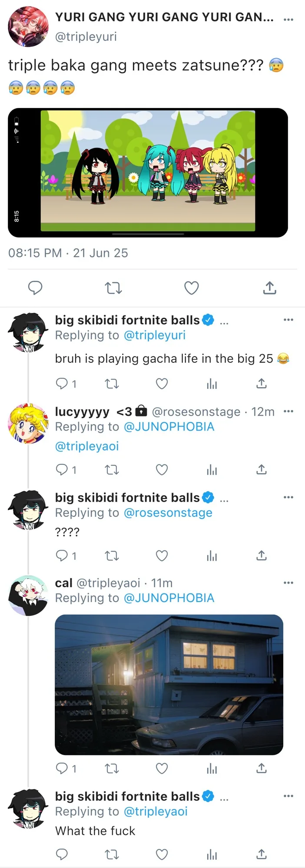
Task: Like the main triple baka gang tweet
Action: (192, 288)
